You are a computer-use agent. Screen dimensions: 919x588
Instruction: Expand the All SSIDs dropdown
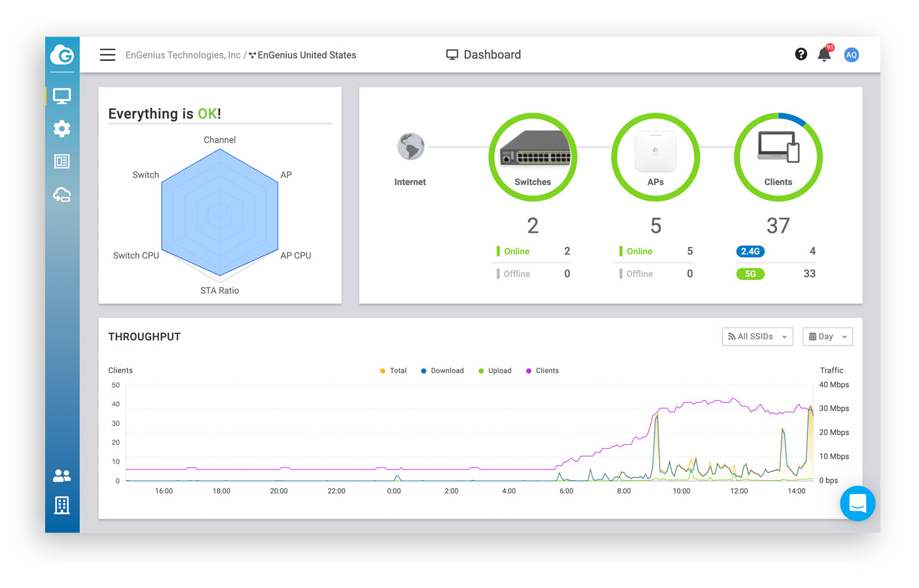tap(757, 337)
